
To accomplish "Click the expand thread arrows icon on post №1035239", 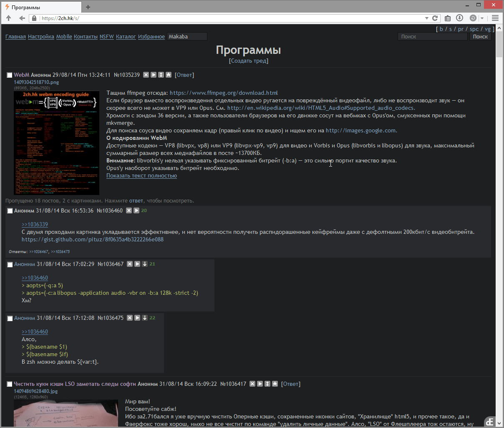I will point(161,75).
